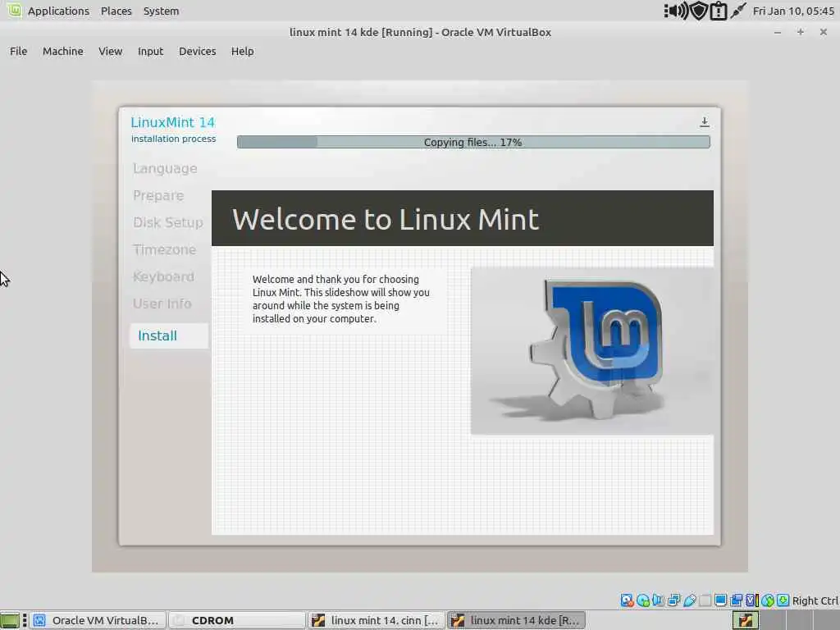Click the LinuxMint 14 installer title
The width and height of the screenshot is (840, 630).
172,122
